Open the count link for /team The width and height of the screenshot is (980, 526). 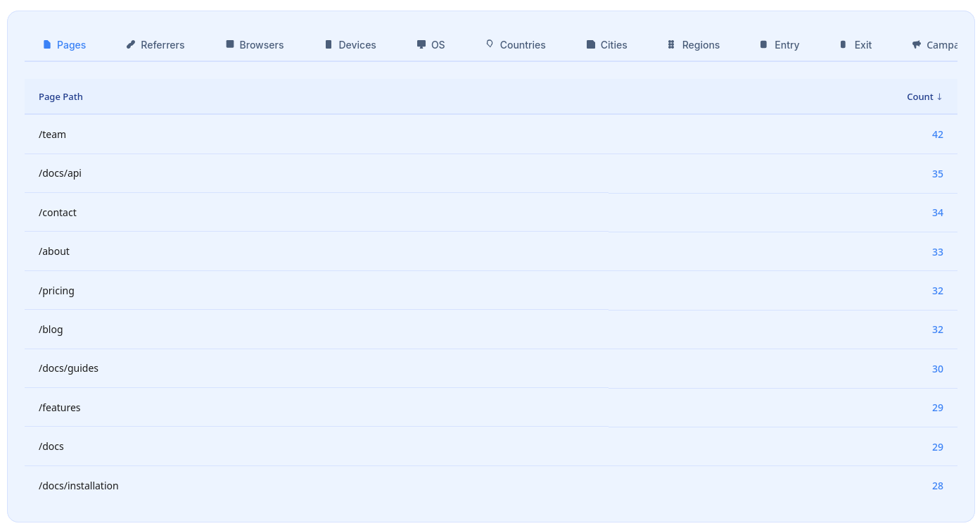[937, 134]
